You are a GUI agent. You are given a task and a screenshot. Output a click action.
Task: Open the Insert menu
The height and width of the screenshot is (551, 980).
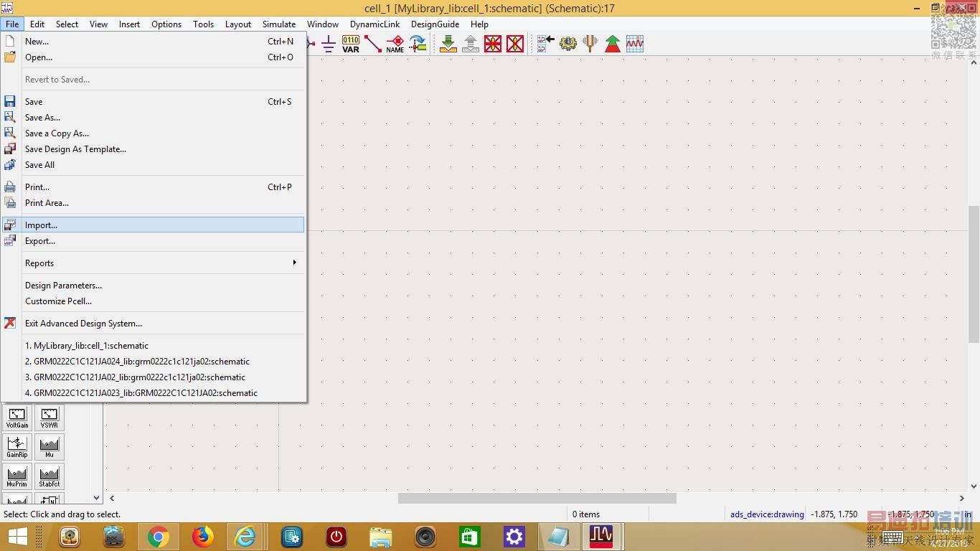click(x=129, y=24)
